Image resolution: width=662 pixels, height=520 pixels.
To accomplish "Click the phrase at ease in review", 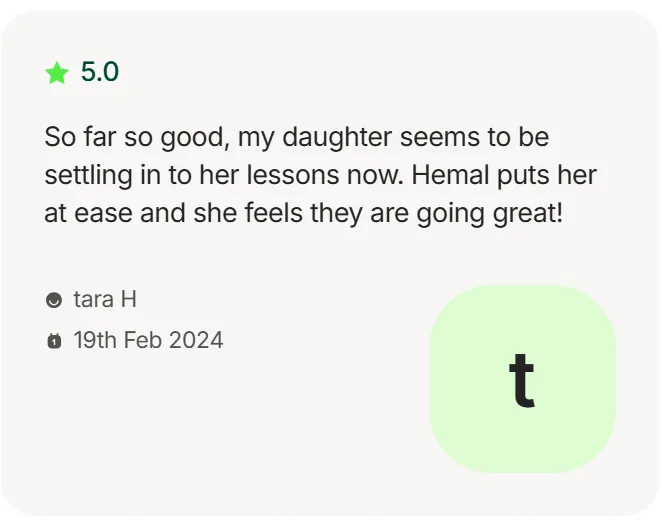I will (88, 213).
